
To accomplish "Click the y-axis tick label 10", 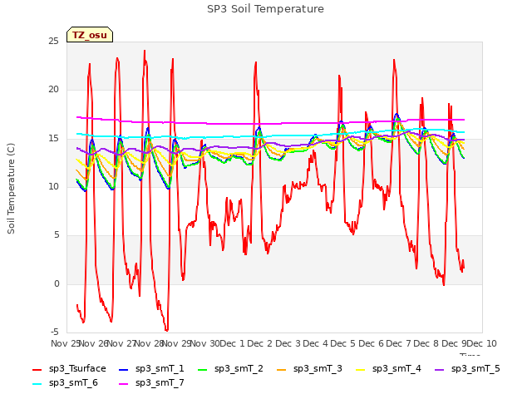I will 53,186.
